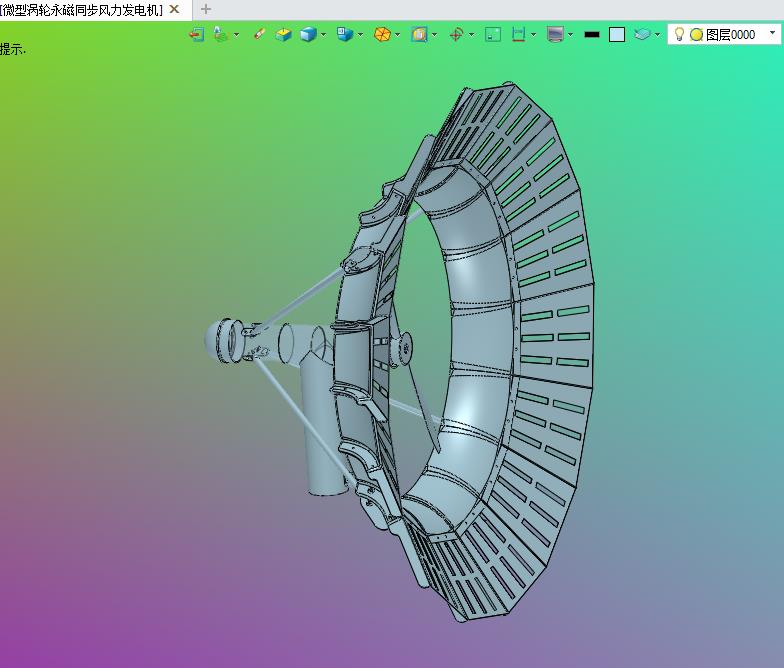The image size is (784, 668).
Task: Expand the orange polyhedron icon's dropdown
Action: point(398,34)
